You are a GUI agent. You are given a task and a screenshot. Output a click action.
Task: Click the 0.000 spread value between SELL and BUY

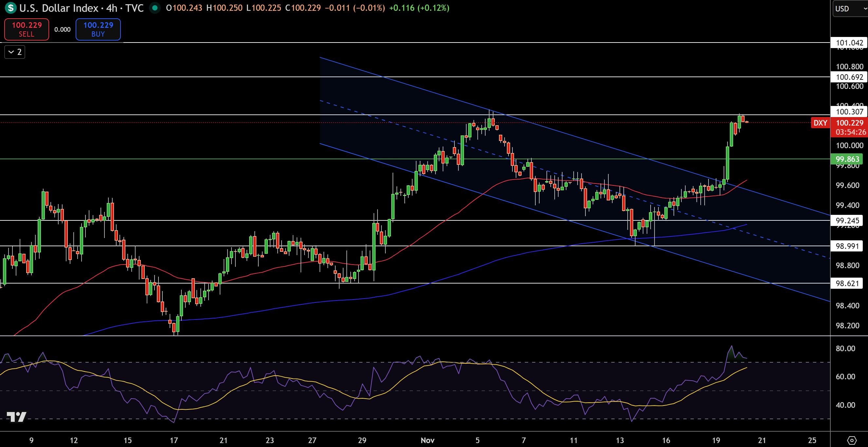coord(62,29)
